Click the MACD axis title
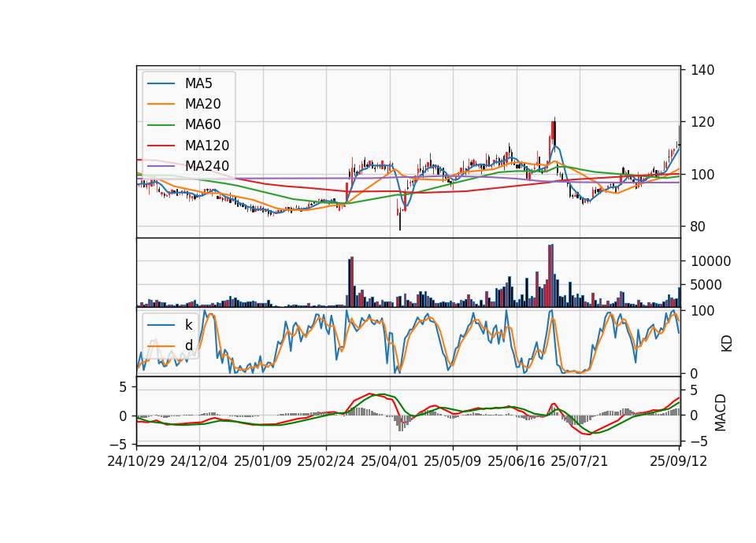The width and height of the screenshot is (756, 543). (x=721, y=412)
